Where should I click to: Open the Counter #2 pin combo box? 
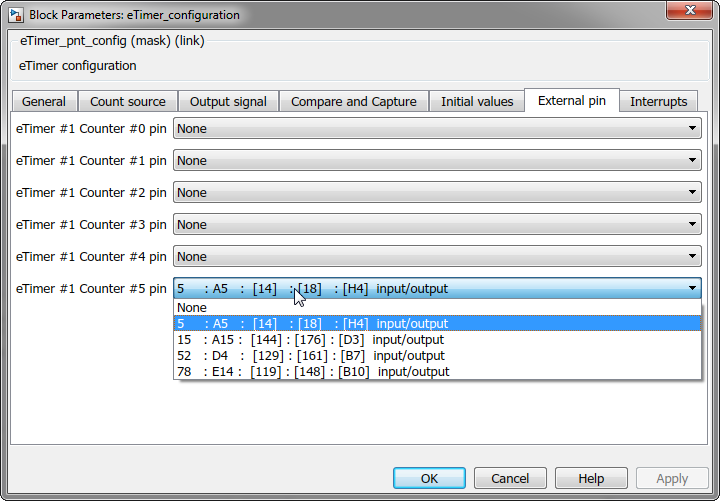(437, 192)
